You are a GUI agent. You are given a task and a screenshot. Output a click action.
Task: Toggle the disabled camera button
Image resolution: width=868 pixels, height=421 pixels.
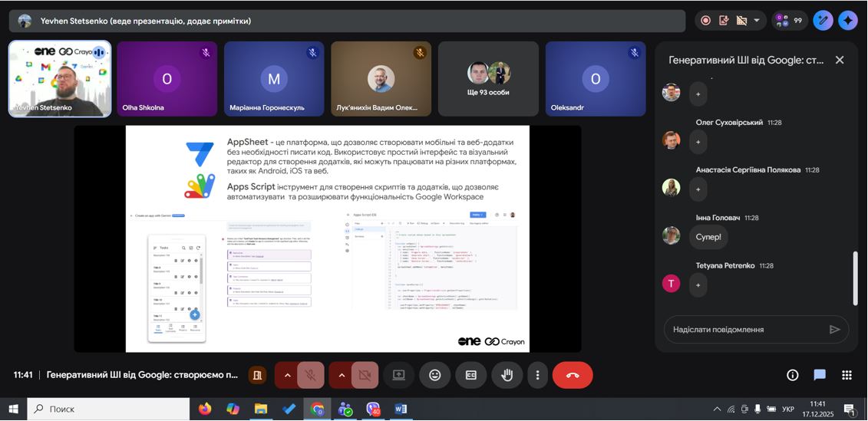[365, 375]
